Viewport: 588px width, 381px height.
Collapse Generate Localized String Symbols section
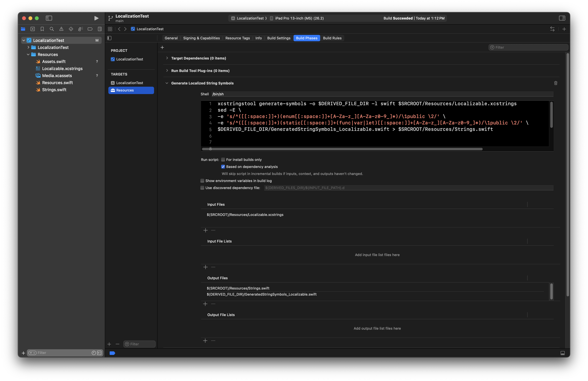tap(167, 83)
